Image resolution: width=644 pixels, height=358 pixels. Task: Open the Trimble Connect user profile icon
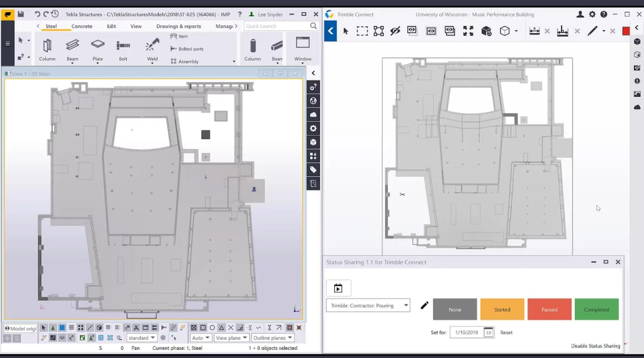(580, 15)
